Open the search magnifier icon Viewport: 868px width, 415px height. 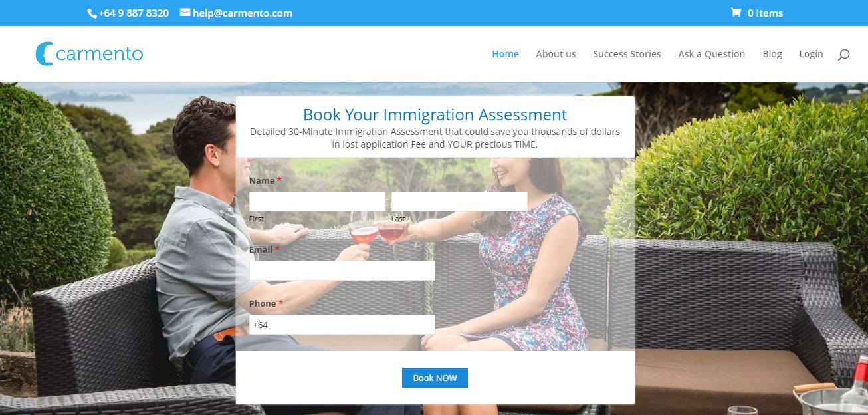pos(843,55)
